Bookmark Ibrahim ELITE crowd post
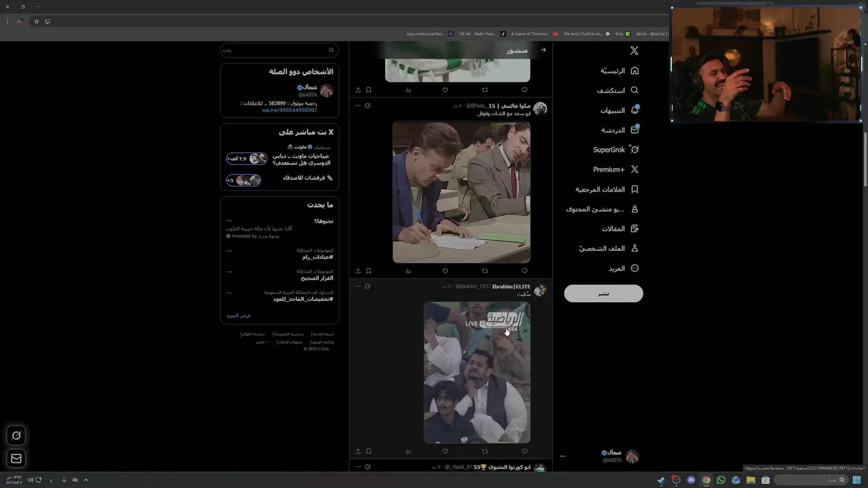This screenshot has width=868, height=488. coord(369,451)
